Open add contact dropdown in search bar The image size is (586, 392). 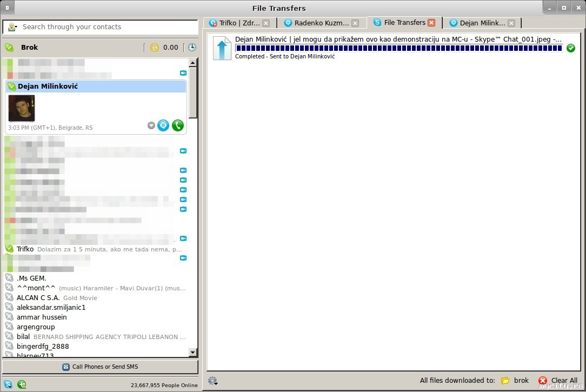(x=12, y=27)
